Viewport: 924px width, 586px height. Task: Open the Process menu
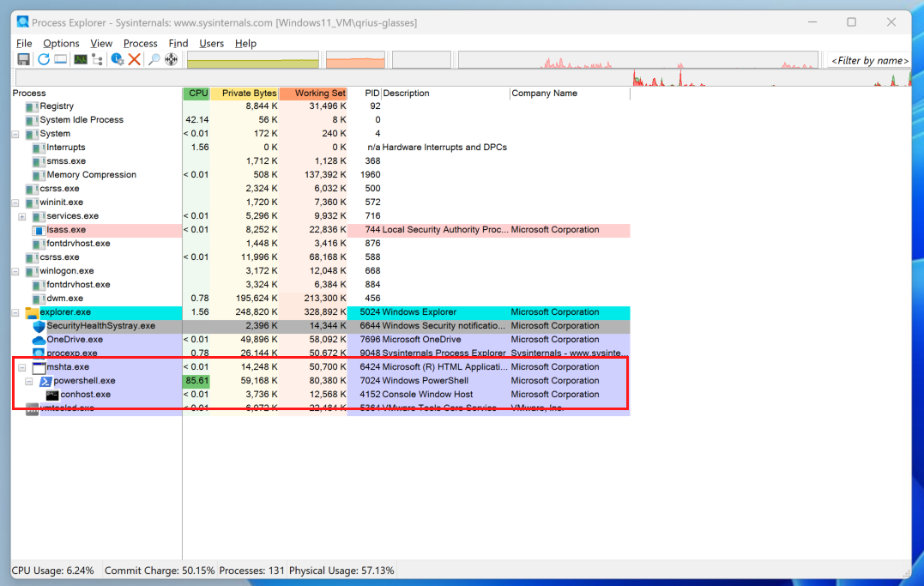[140, 44]
